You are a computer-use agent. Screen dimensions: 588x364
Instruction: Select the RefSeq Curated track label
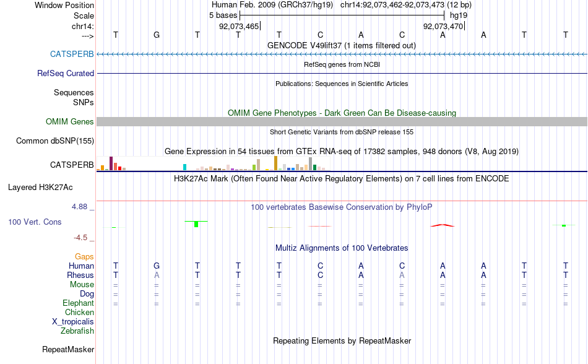[x=65, y=73]
